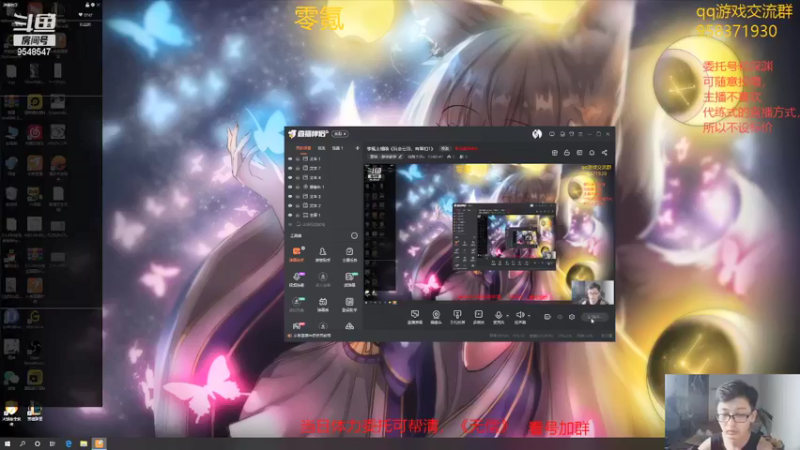Select the webcam overlay in the preview

point(593,292)
